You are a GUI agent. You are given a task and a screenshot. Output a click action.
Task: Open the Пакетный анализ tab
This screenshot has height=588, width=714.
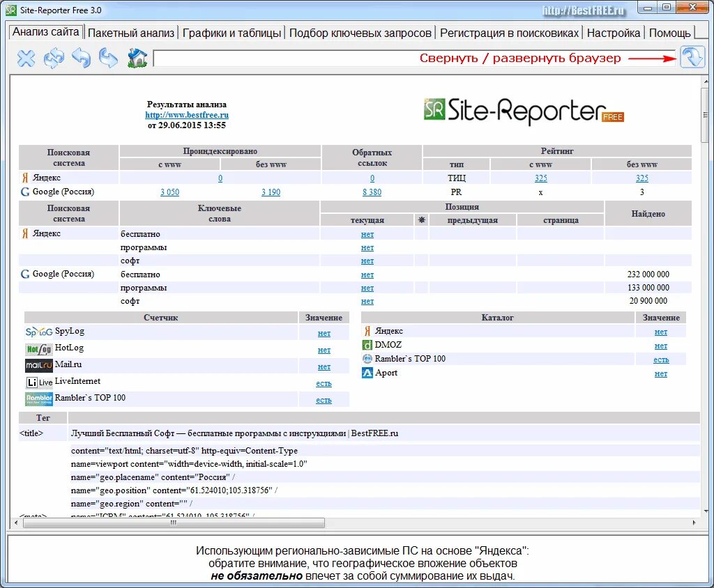[131, 33]
